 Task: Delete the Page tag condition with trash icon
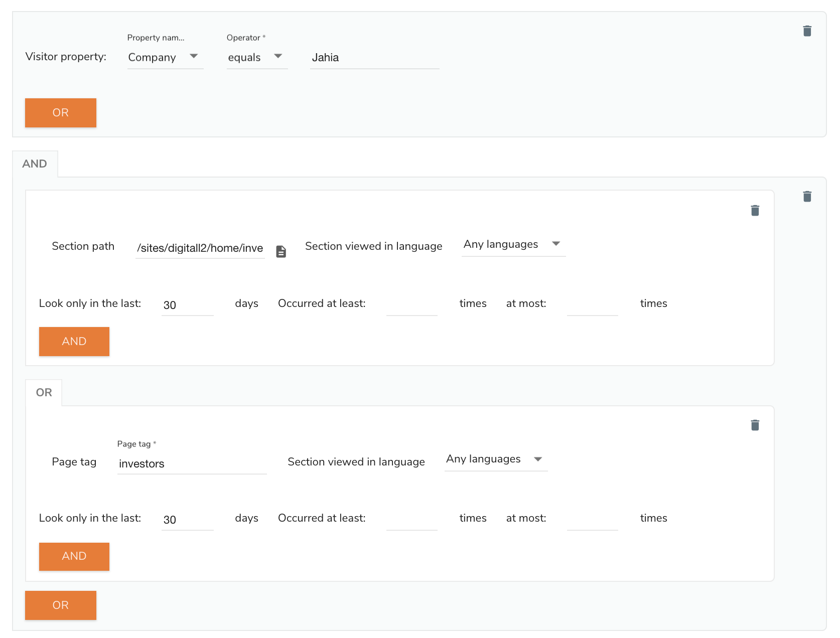[755, 425]
